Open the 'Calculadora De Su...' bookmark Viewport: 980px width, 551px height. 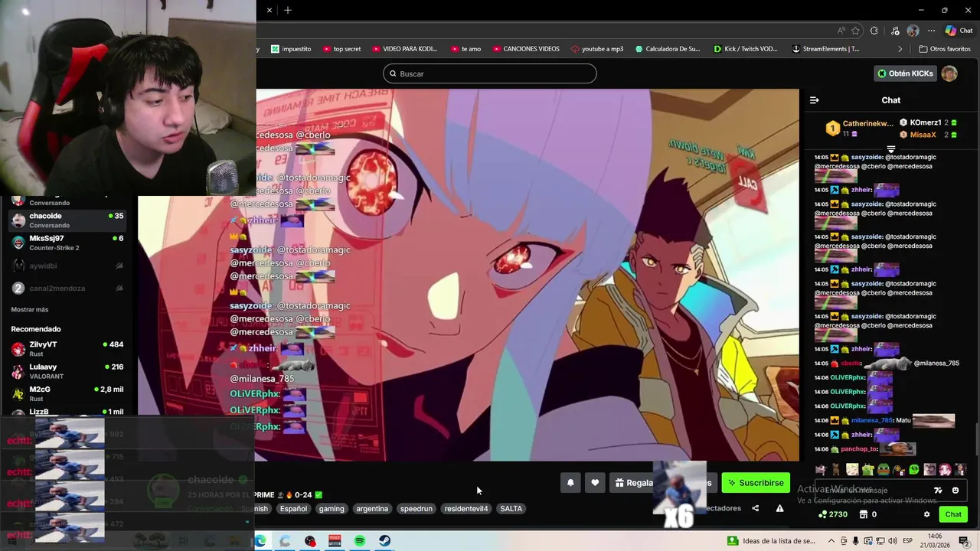668,49
